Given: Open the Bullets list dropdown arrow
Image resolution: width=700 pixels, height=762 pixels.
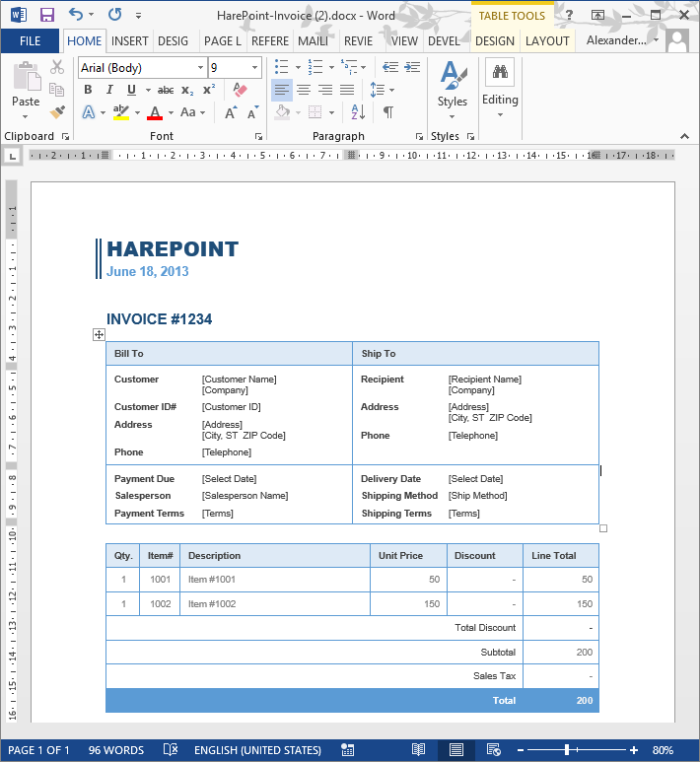Looking at the screenshot, I should pyautogui.click(x=298, y=67).
